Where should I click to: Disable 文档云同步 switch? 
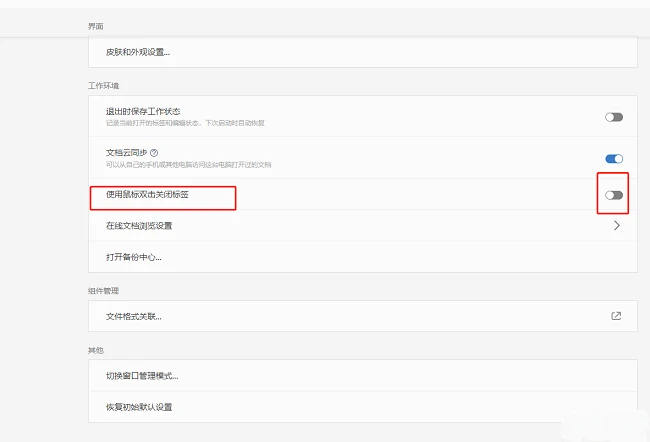614,159
